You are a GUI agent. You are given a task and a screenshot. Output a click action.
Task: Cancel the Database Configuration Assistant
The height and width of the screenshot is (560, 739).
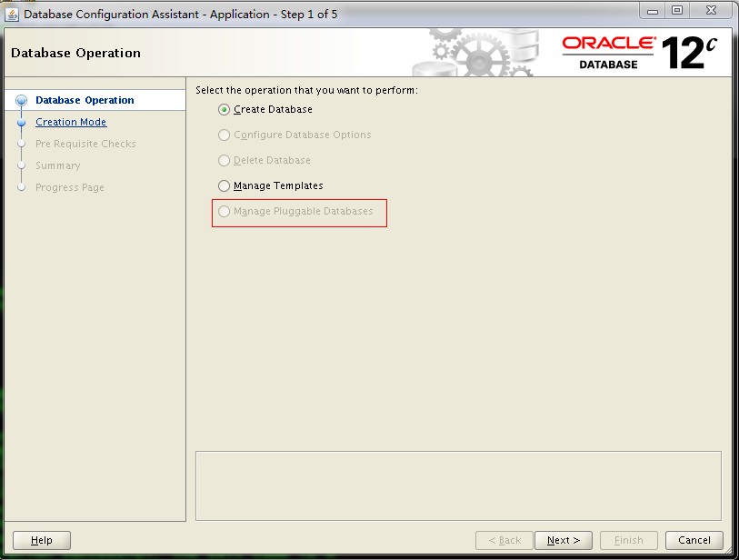tap(694, 540)
